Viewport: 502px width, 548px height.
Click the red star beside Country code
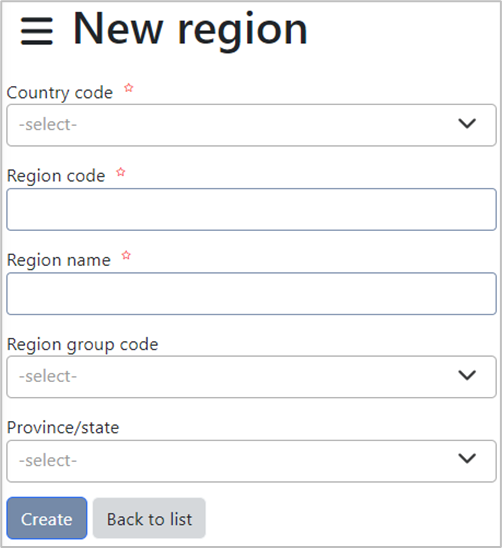tap(129, 87)
